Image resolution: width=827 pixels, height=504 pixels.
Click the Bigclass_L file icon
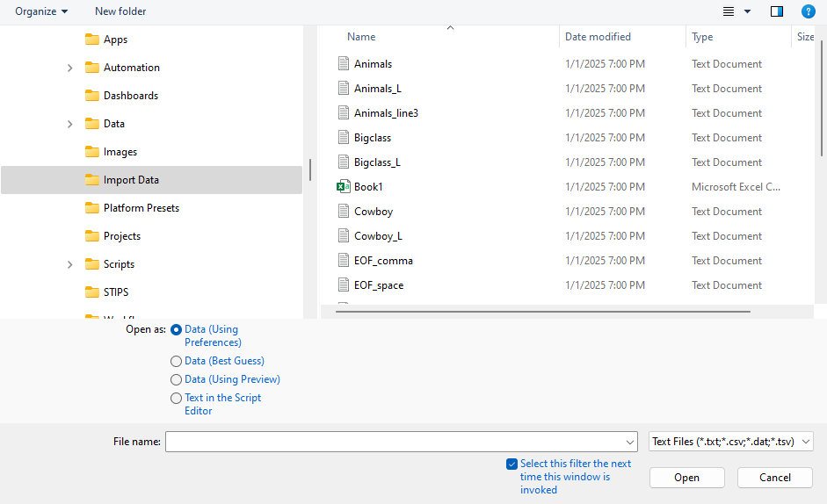coord(344,162)
